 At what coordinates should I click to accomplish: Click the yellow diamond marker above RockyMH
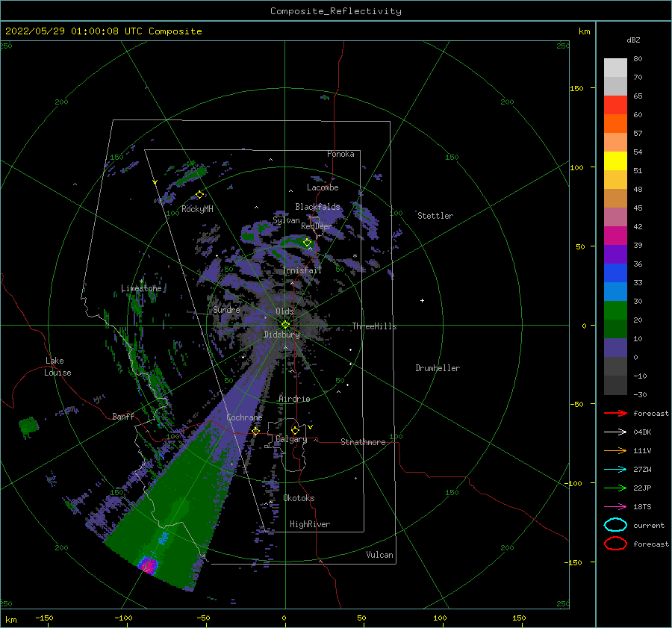coord(199,195)
